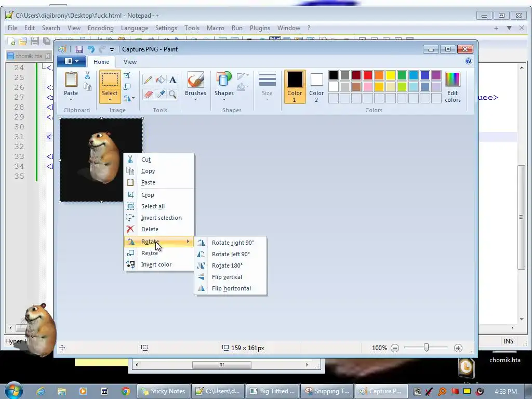Choose Delete from context menu
This screenshot has width=532, height=399.
pyautogui.click(x=159, y=229)
